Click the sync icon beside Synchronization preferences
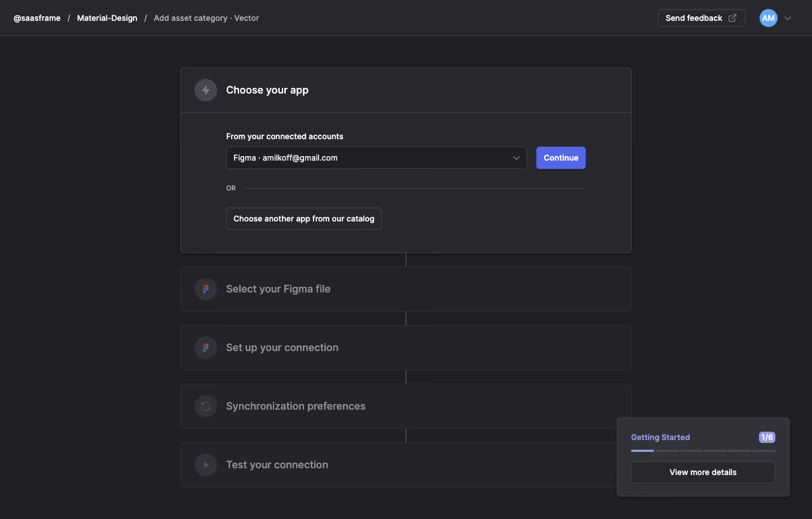 point(206,406)
